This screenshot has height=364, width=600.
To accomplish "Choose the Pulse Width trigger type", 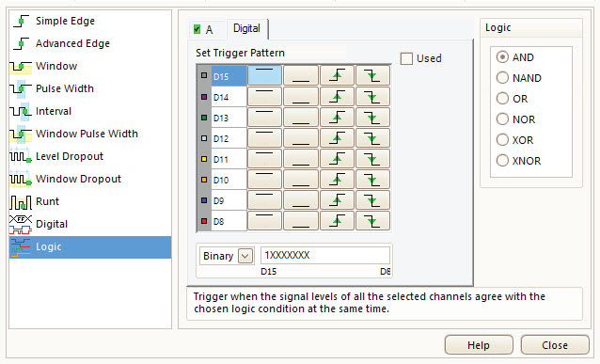I will coord(90,88).
